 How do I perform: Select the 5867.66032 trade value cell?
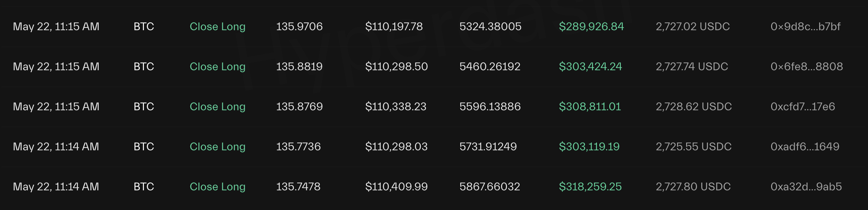tap(490, 187)
